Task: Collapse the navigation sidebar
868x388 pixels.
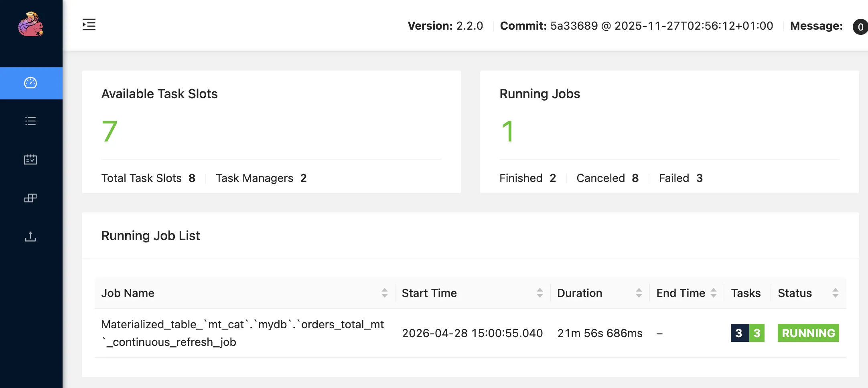Action: tap(89, 25)
